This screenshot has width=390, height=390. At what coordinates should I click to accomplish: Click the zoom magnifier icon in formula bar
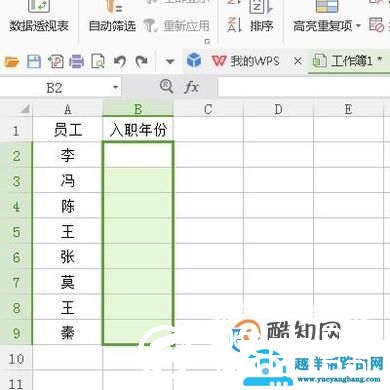166,87
